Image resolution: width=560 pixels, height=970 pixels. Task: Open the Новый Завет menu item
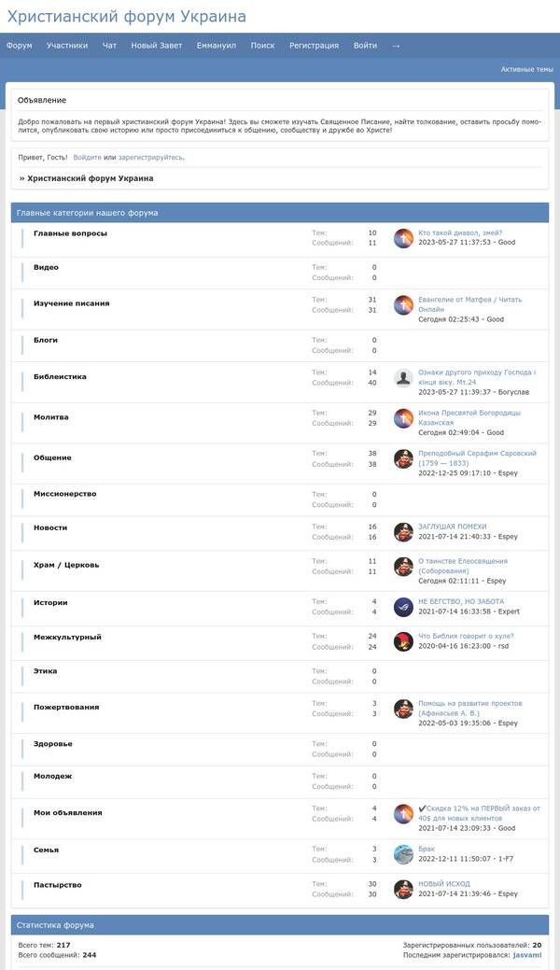point(157,45)
